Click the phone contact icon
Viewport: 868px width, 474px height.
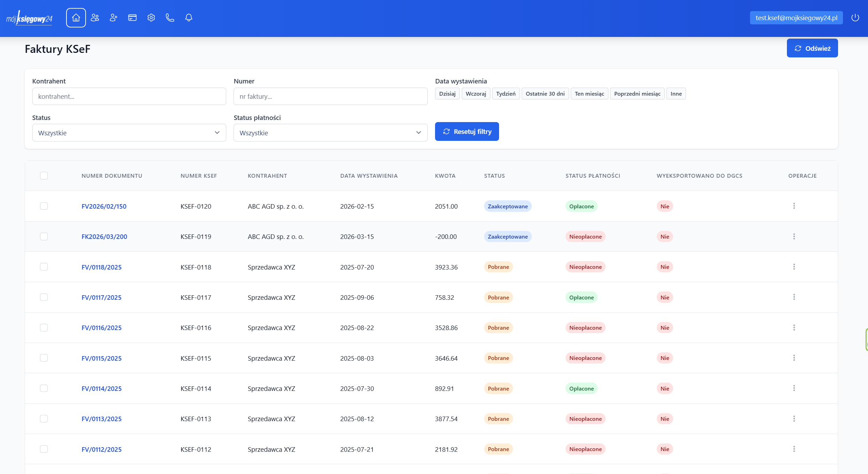[170, 18]
